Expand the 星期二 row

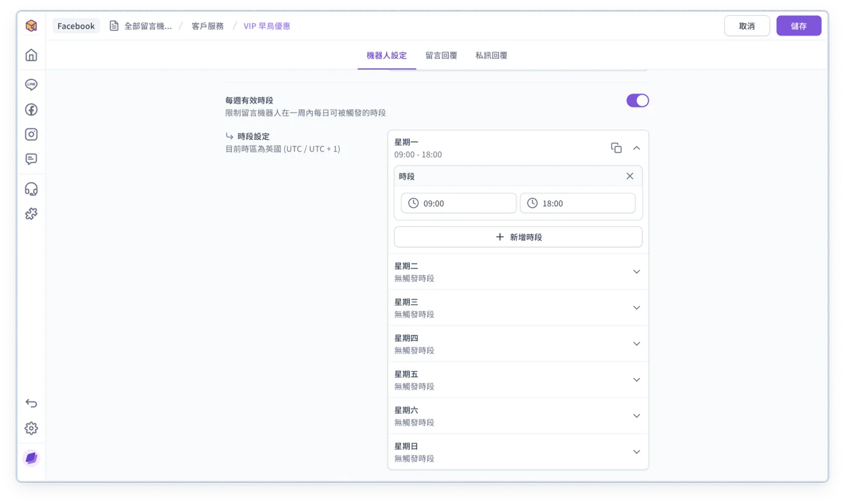(518, 272)
